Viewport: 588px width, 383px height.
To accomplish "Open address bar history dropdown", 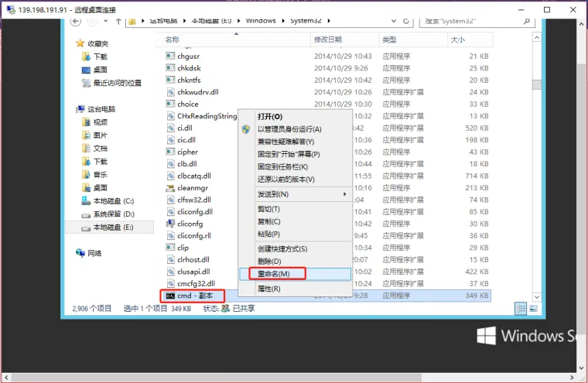I will (x=393, y=22).
